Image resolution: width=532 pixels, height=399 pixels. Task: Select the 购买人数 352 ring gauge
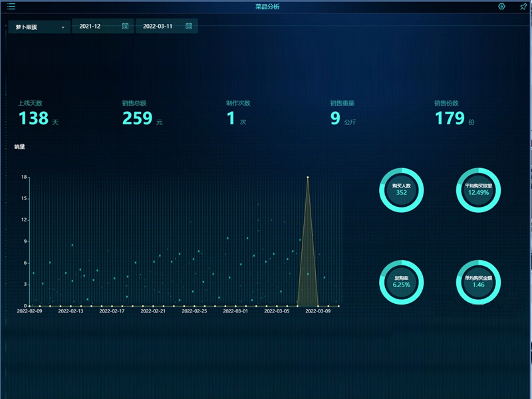[x=401, y=190]
